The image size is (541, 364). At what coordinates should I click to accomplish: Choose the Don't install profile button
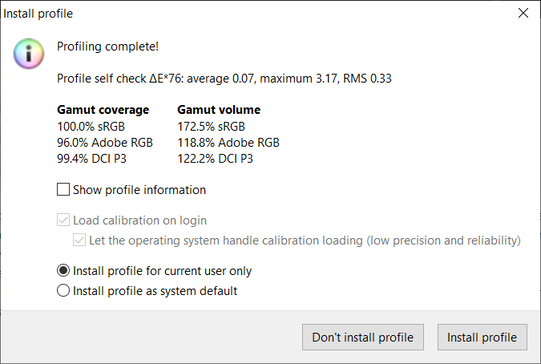tap(363, 337)
